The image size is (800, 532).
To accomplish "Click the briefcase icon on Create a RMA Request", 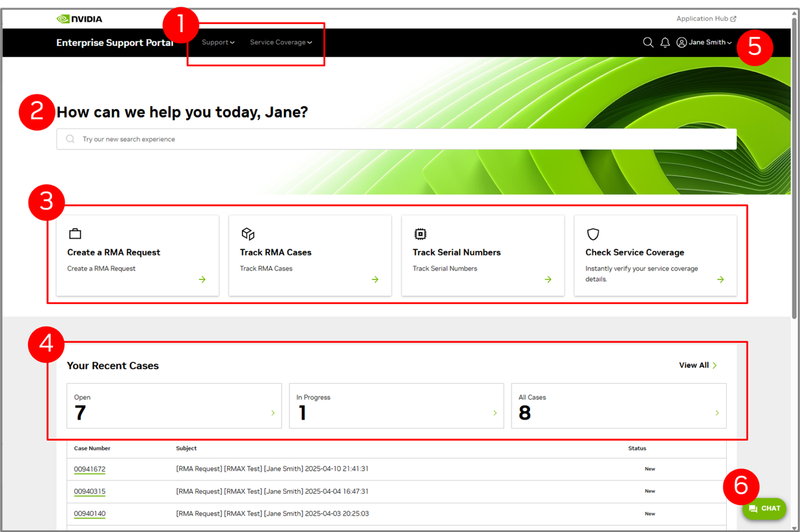I will coord(75,234).
